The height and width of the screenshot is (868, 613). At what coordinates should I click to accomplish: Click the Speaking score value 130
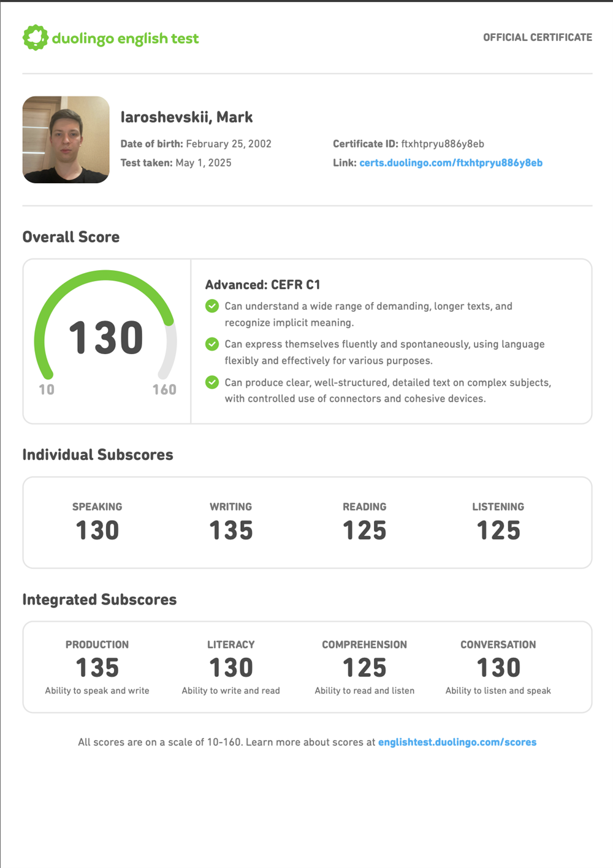[97, 530]
